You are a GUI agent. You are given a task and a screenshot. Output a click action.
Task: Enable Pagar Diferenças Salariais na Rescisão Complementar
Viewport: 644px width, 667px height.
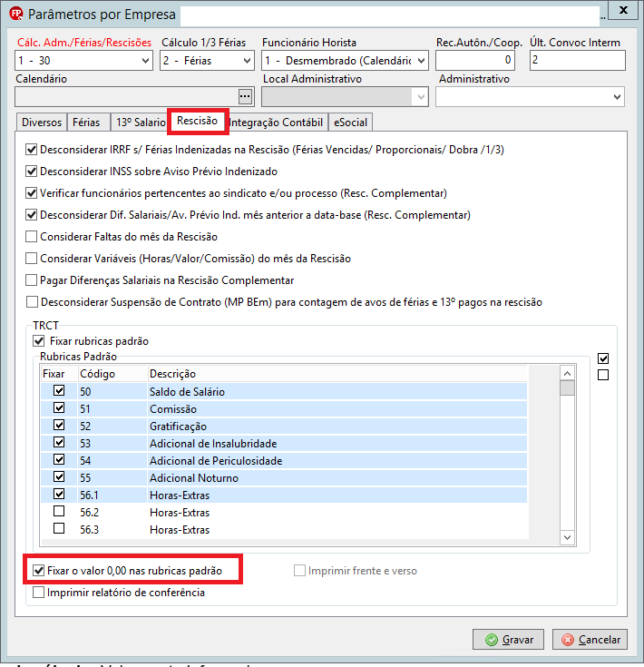point(31,280)
